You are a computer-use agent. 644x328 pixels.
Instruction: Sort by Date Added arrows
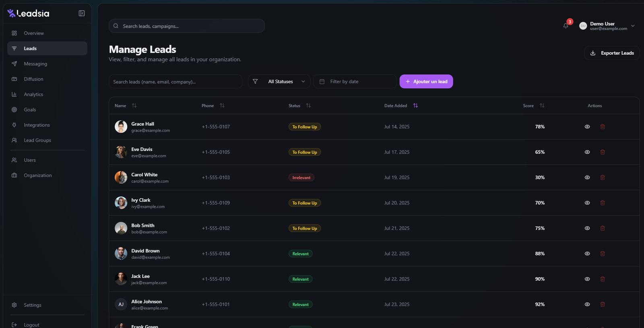pos(415,105)
